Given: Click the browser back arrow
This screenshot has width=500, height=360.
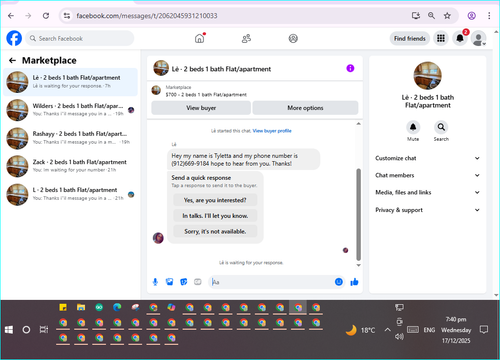Looking at the screenshot, I should click(x=11, y=16).
